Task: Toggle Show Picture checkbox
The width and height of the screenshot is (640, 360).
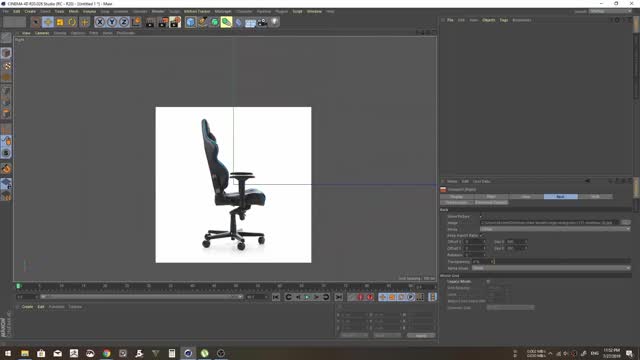Action: (481, 216)
